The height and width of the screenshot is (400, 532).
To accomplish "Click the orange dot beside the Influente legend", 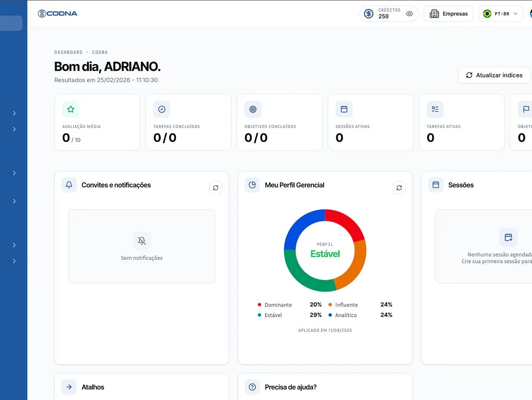I will click(x=330, y=305).
